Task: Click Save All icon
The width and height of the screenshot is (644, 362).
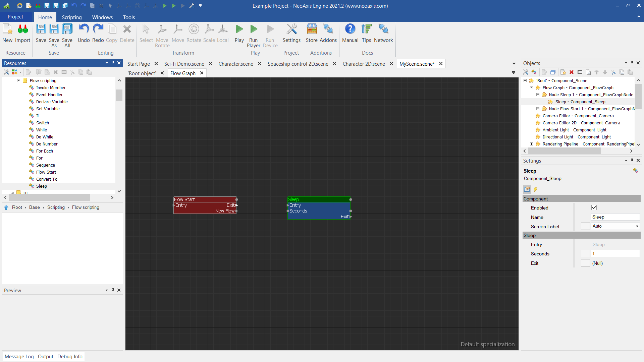Action: tap(67, 29)
